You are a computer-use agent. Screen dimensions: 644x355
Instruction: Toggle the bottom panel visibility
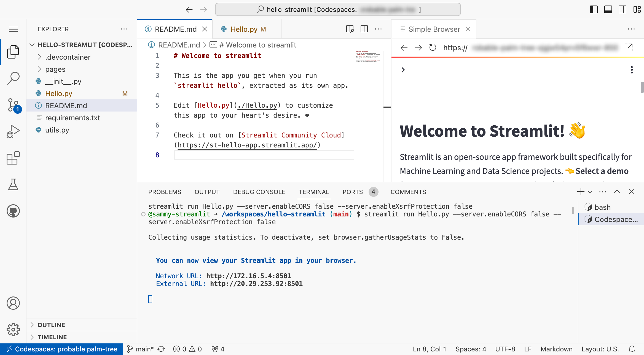[608, 9]
